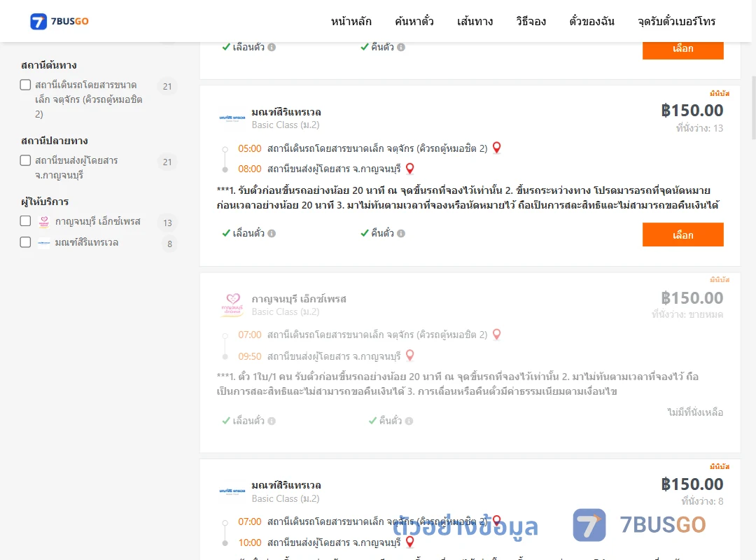
Task: Check the มณฑ์สิรินทรเวล operator checkbox
Action: [x=26, y=242]
